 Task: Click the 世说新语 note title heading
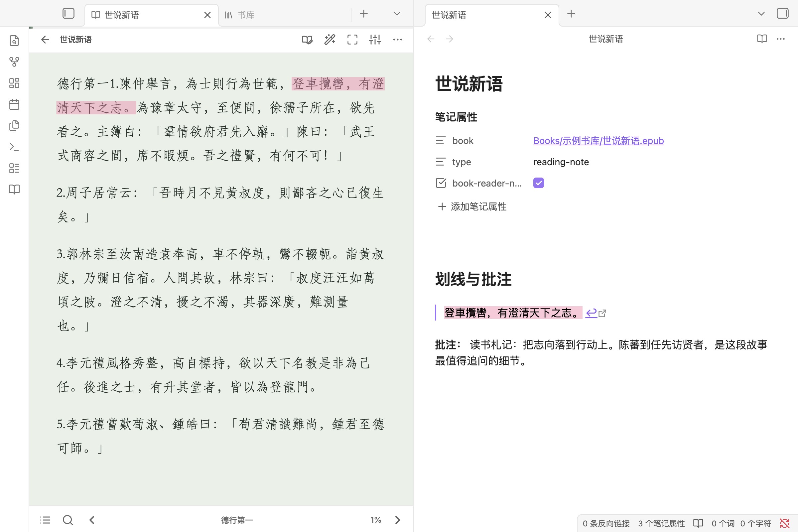click(468, 84)
